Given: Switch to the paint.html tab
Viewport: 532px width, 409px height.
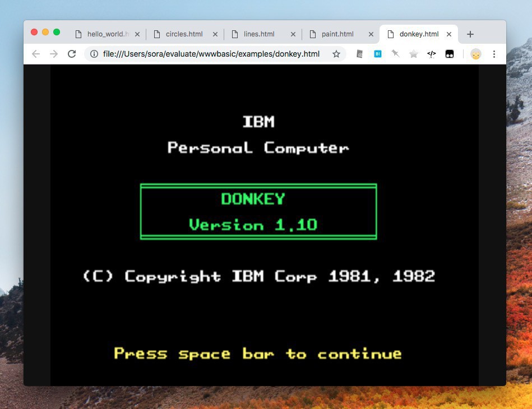Looking at the screenshot, I should (x=341, y=34).
